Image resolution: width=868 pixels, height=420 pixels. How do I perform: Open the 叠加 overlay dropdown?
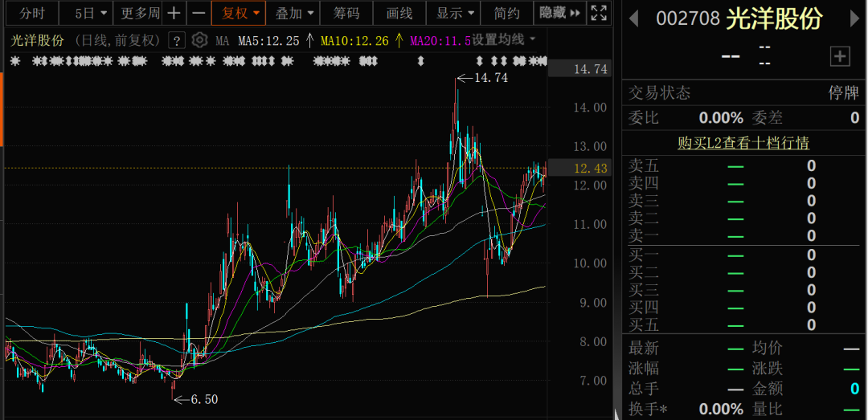[294, 14]
